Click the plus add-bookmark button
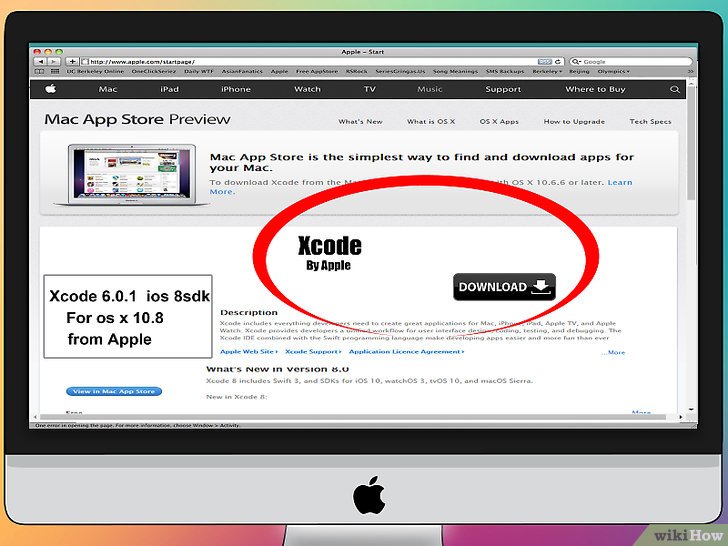 pos(72,62)
